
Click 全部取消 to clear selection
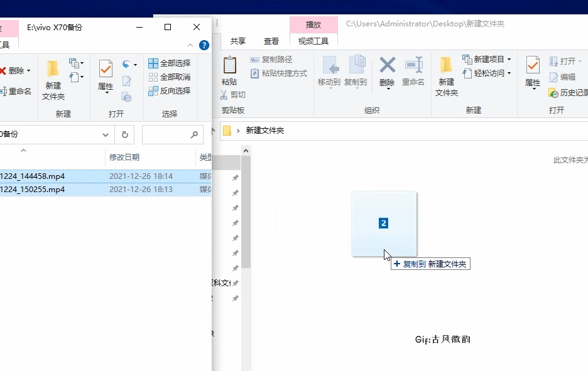tap(170, 77)
